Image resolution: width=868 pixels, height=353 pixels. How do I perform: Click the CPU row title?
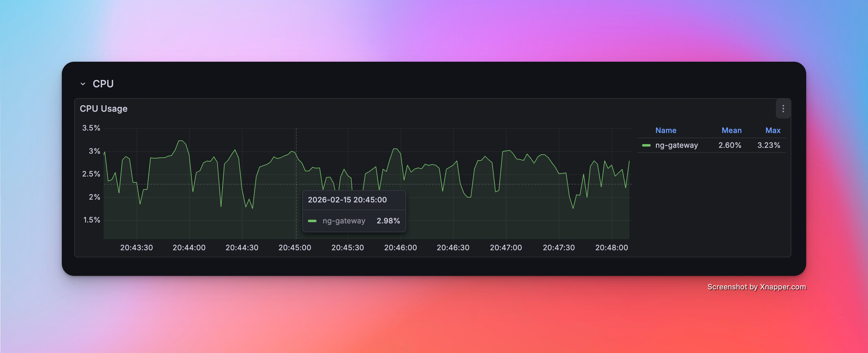[x=103, y=84]
